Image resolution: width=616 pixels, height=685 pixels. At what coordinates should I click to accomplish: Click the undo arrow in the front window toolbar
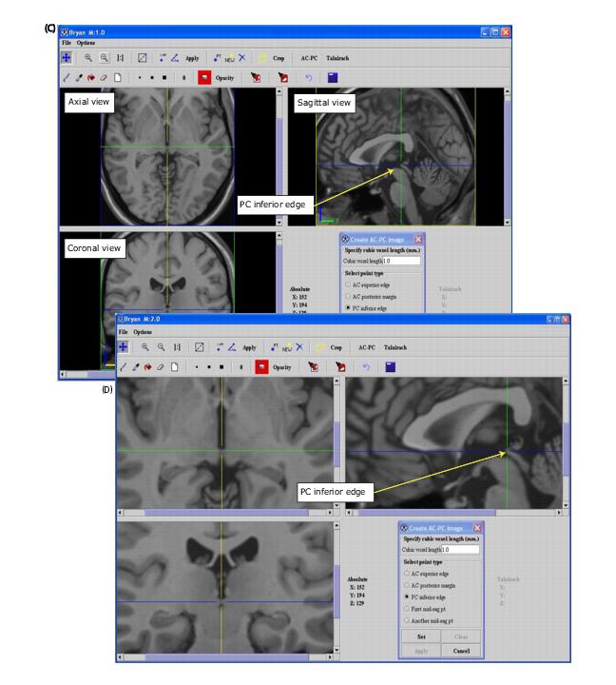click(366, 366)
